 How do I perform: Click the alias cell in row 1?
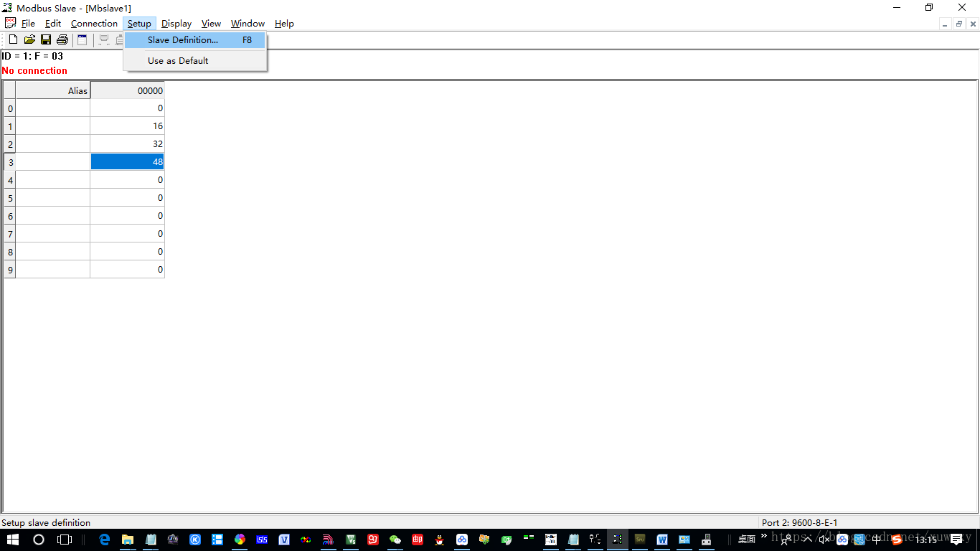(x=53, y=126)
